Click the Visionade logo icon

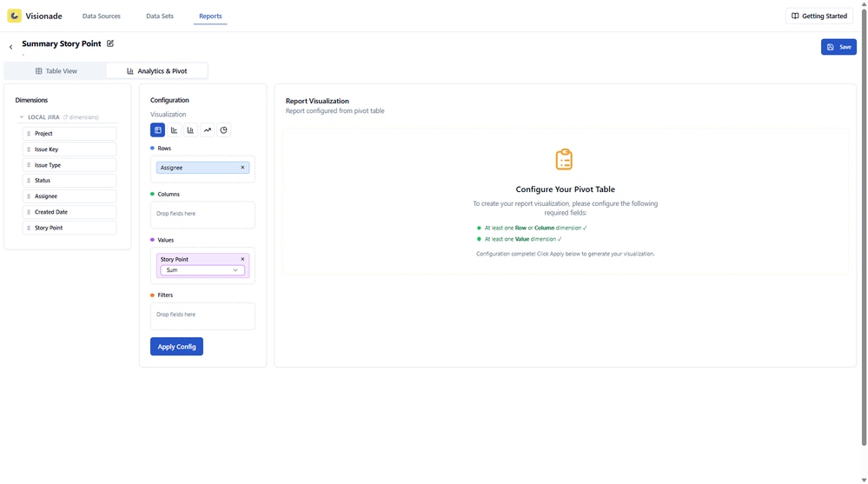15,16
